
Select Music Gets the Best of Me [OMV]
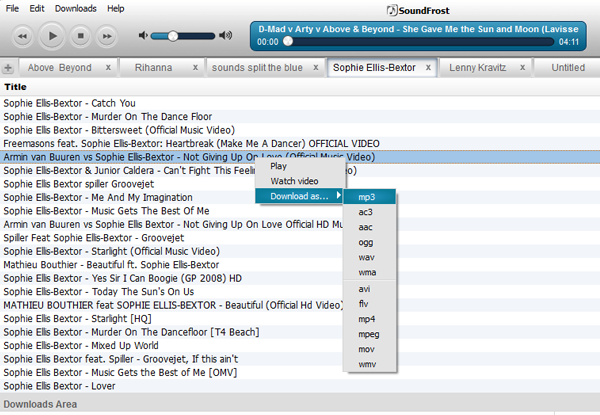coord(300,373)
